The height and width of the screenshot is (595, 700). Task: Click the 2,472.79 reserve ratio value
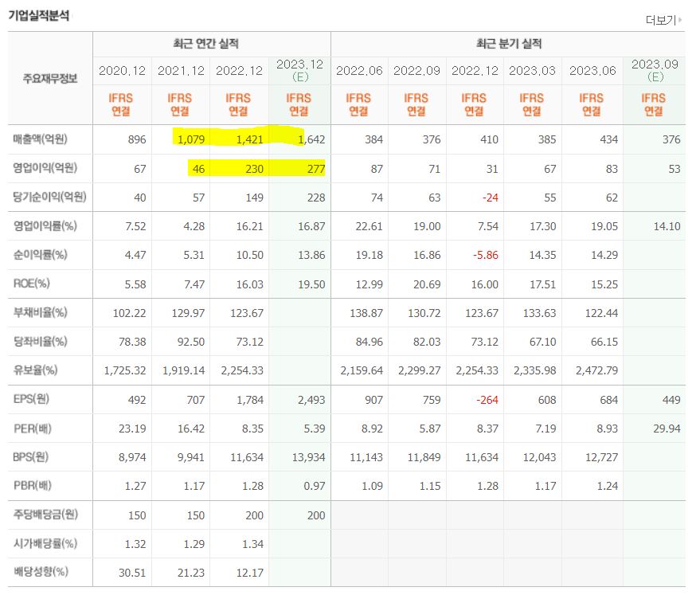pyautogui.click(x=597, y=370)
